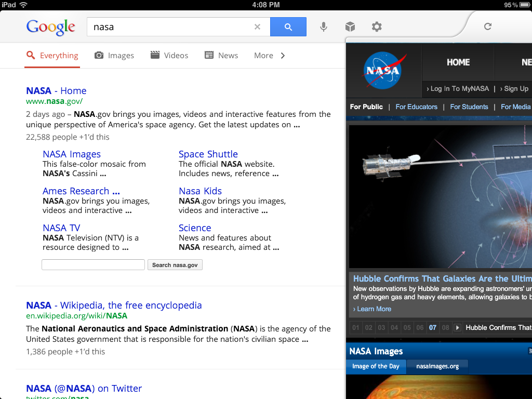
Task: Activate voice search microphone icon
Action: tap(324, 27)
